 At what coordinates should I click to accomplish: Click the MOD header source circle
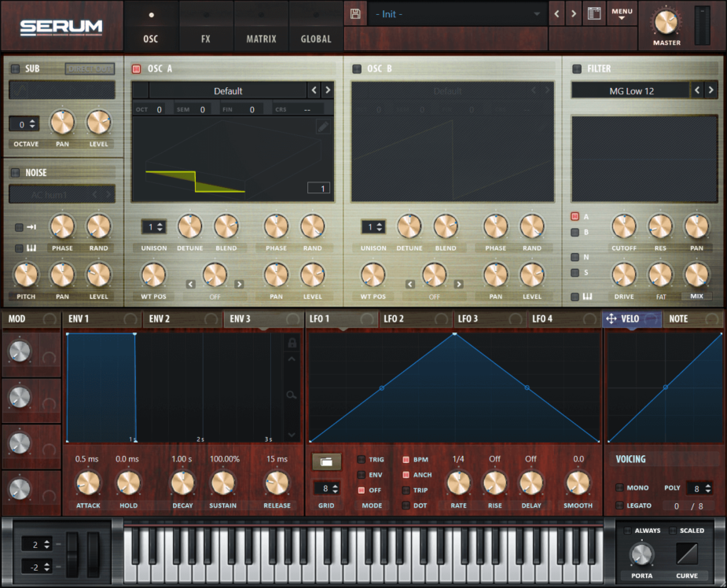(50, 319)
